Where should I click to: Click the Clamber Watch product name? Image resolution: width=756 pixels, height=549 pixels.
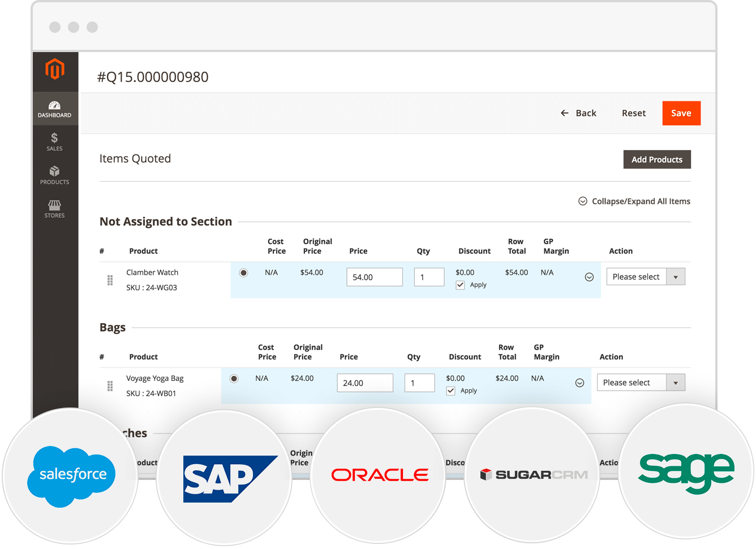point(152,273)
